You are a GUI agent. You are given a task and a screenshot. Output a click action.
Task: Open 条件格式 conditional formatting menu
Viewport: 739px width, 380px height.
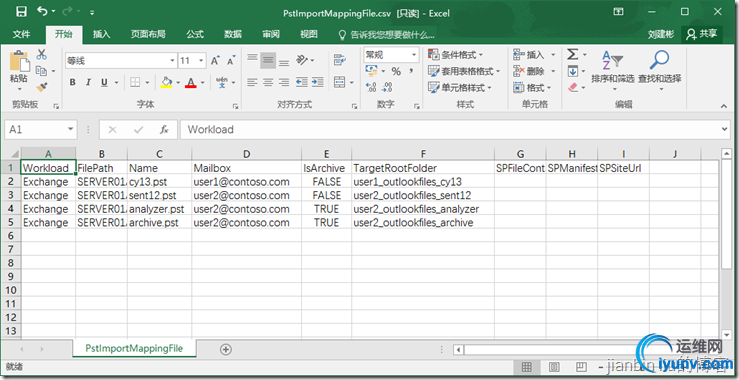[x=455, y=55]
